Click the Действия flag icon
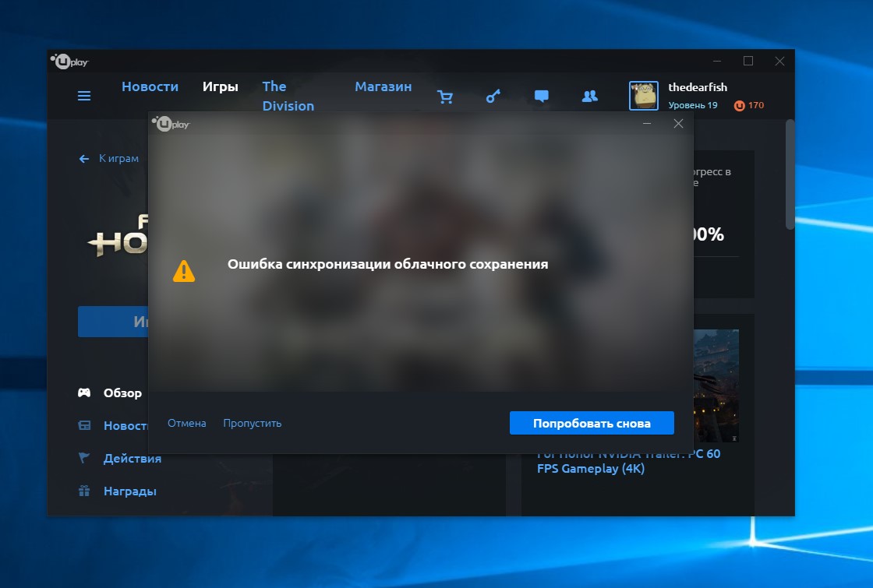The image size is (873, 588). pyautogui.click(x=84, y=458)
